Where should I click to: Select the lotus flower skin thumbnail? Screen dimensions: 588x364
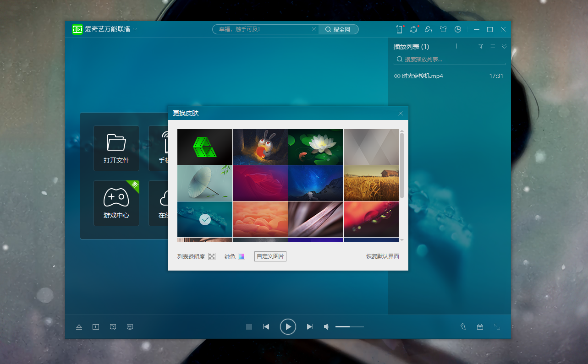tap(316, 147)
